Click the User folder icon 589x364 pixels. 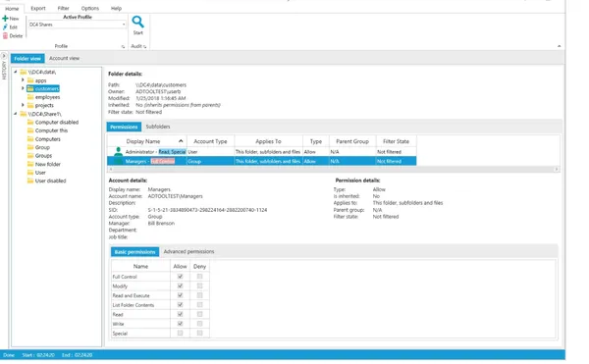30,173
